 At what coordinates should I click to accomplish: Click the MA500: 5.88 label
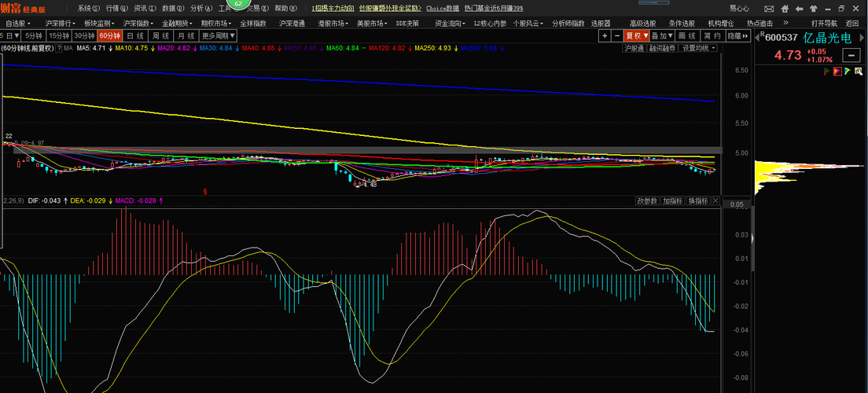click(477, 48)
